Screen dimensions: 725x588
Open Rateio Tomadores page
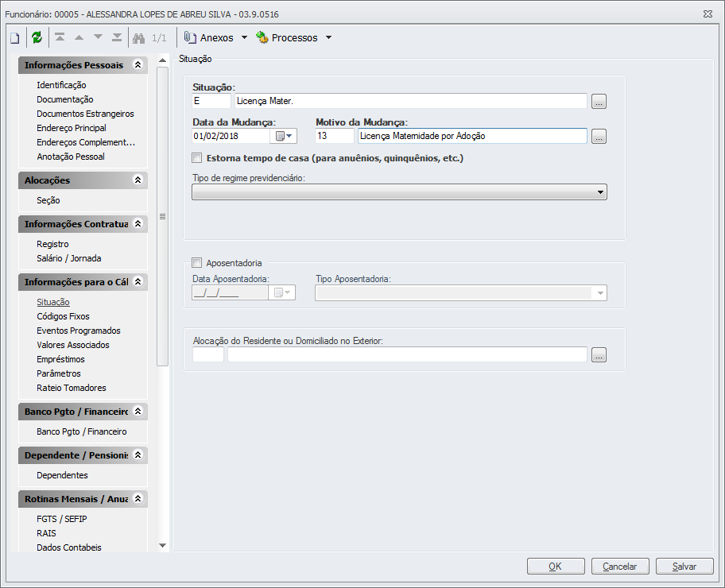pos(72,389)
